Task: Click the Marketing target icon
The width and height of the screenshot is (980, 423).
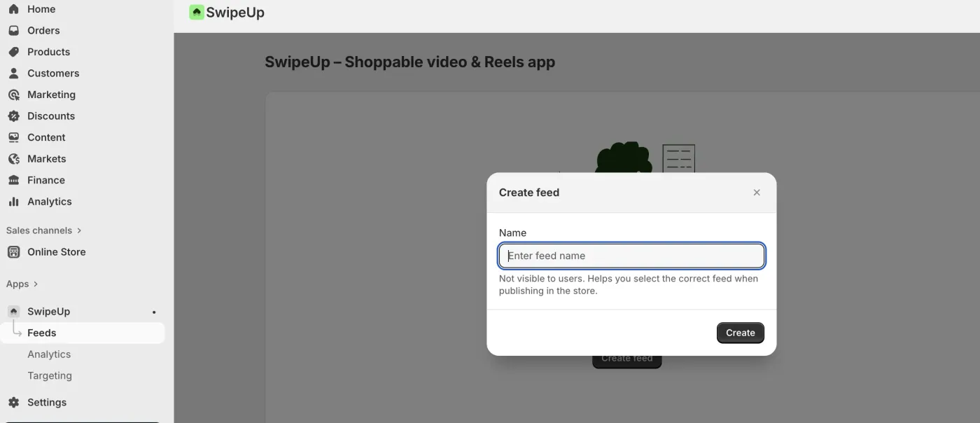Action: [13, 95]
